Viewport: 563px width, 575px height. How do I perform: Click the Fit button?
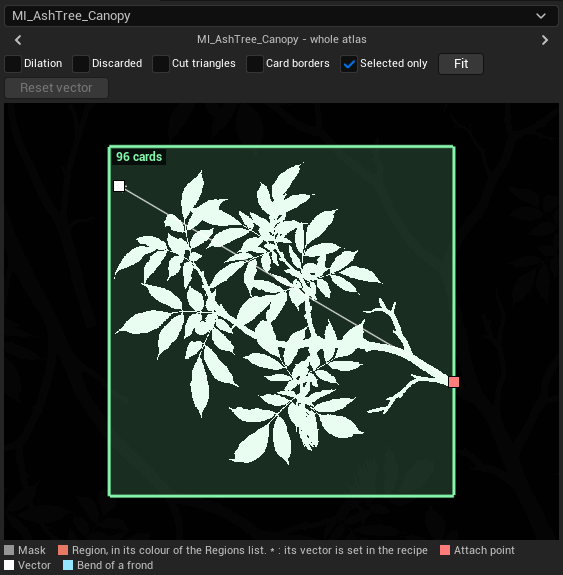tap(461, 64)
